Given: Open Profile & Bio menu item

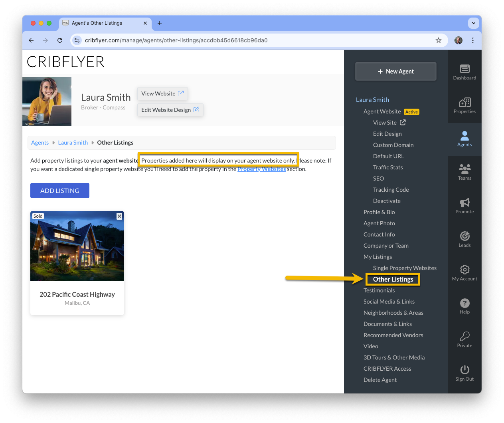Looking at the screenshot, I should [379, 212].
